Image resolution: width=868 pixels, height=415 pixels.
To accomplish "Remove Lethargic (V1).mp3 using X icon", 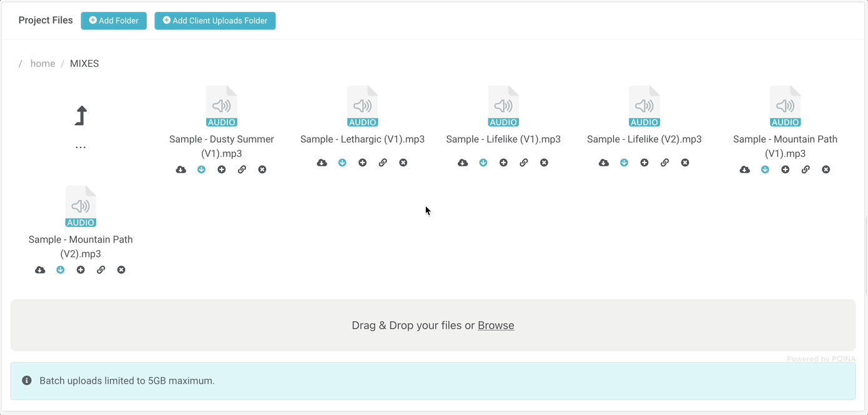I will tap(403, 162).
